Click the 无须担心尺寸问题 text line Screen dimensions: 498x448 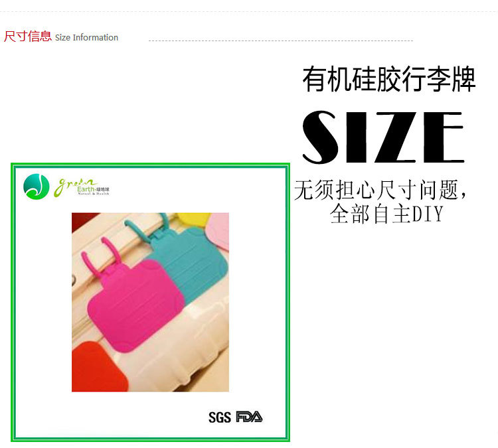tap(380, 190)
